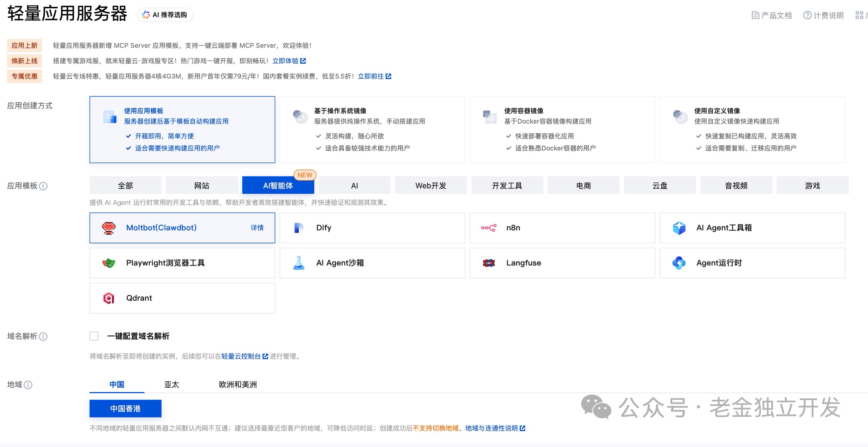Click the AI Agent沙箱 flask icon
The width and height of the screenshot is (868, 447).
[299, 263]
